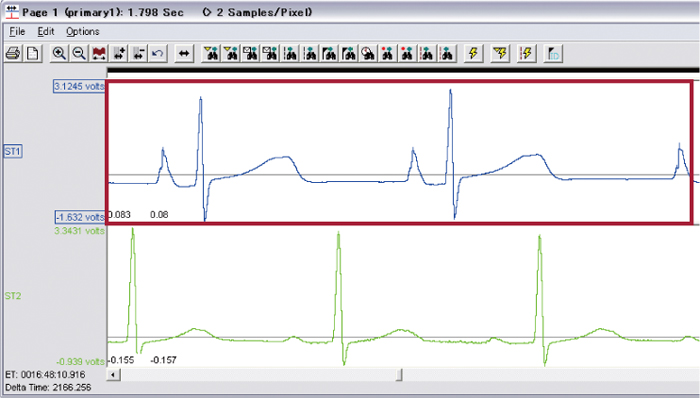Click the undo arrow icon
This screenshot has width=700, height=398.
(157, 54)
